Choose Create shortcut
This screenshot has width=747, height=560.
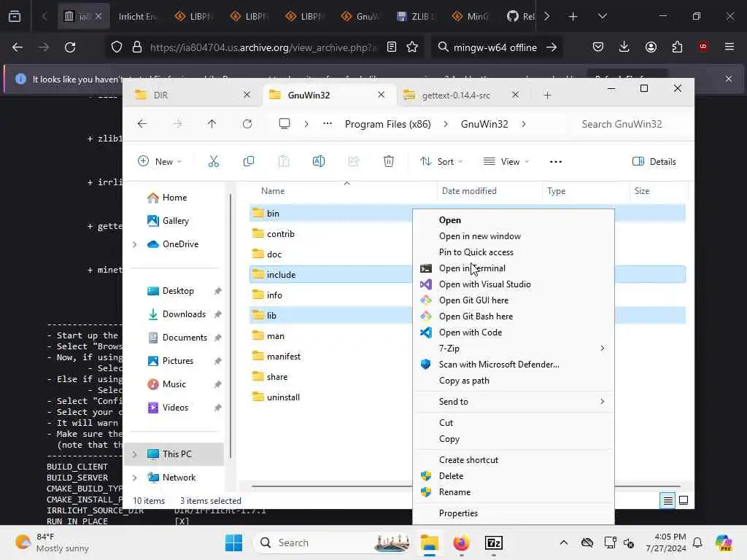[513, 460]
